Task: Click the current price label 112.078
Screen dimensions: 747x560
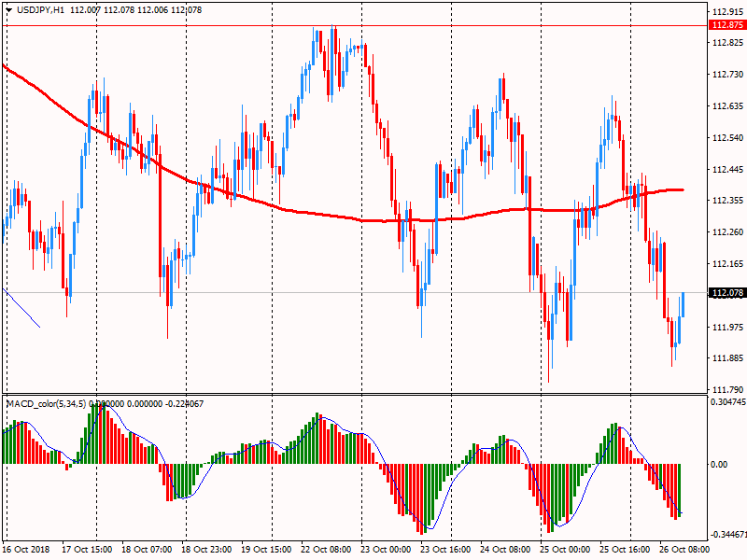Action: [727, 293]
